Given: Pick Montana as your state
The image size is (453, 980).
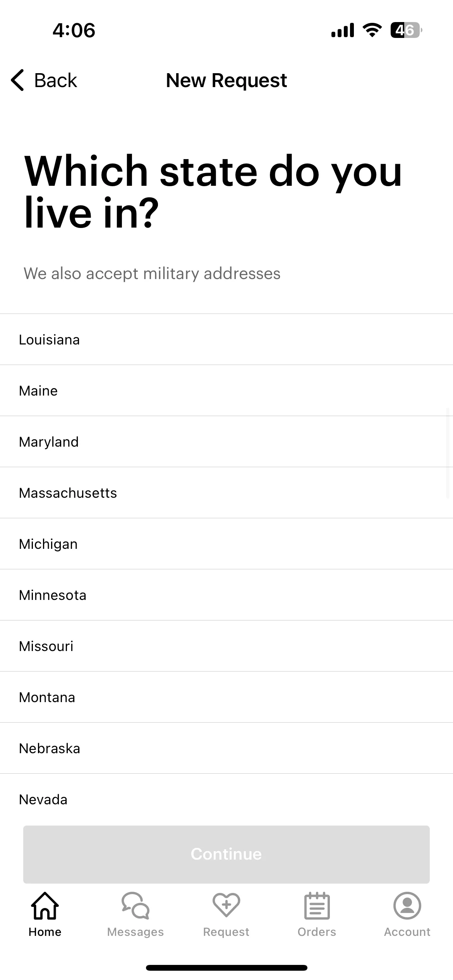Looking at the screenshot, I should click(x=226, y=697).
